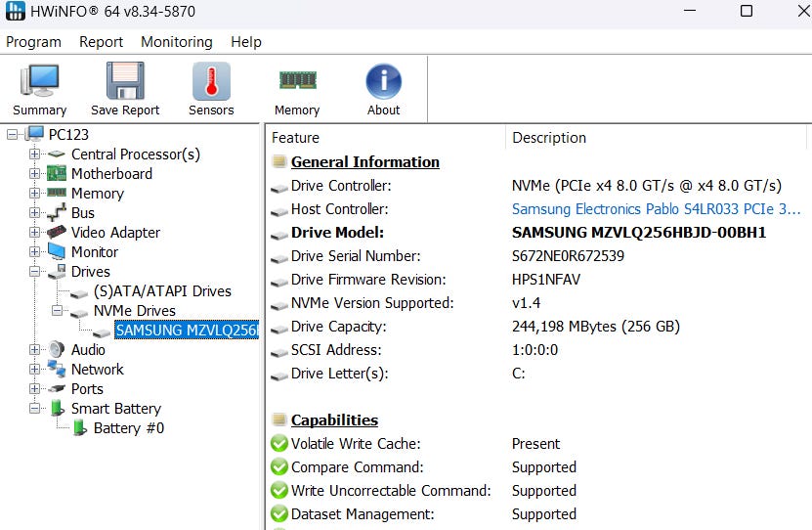Open the Summary monitor icon
812x530 pixels.
click(39, 82)
